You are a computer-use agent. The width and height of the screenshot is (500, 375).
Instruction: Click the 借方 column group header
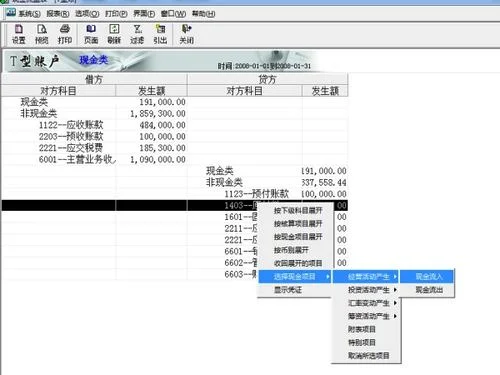pos(94,79)
